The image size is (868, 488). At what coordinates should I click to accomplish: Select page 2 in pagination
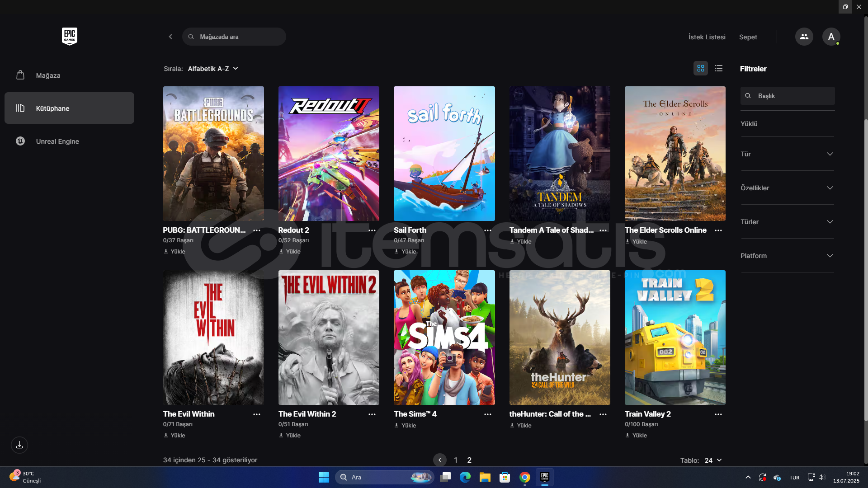(x=469, y=460)
